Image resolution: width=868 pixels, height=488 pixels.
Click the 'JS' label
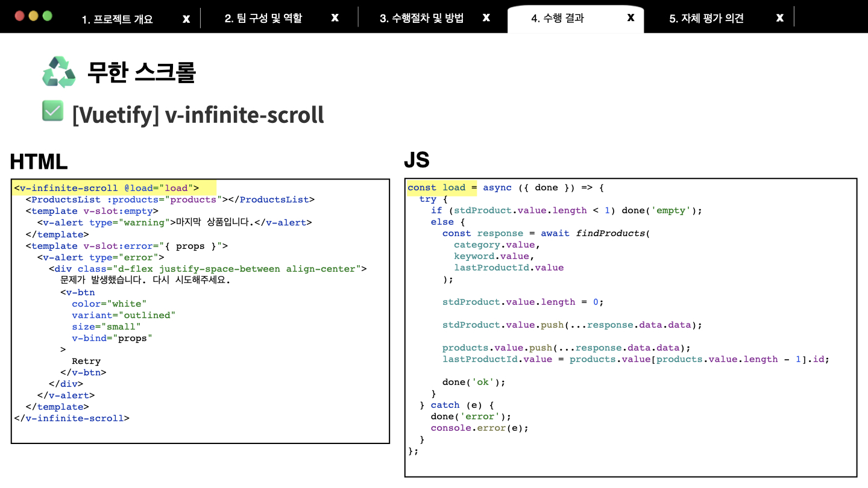[417, 160]
